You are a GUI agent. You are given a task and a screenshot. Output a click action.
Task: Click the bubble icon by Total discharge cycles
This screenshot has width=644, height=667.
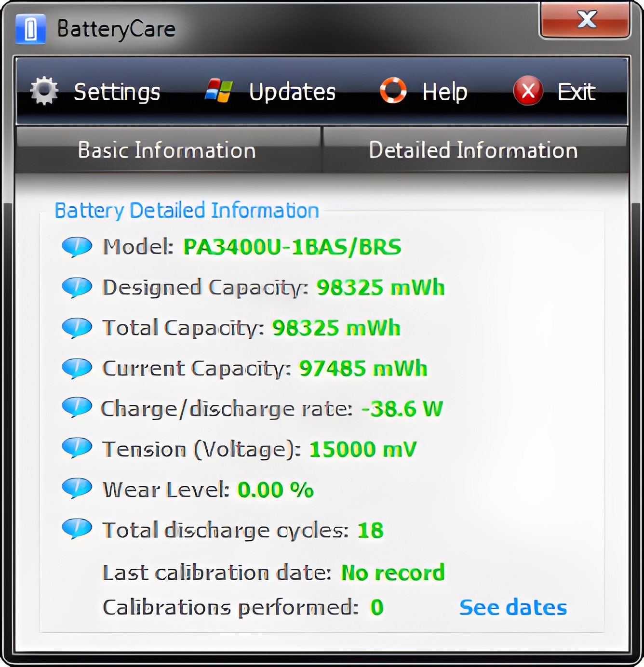click(x=77, y=528)
